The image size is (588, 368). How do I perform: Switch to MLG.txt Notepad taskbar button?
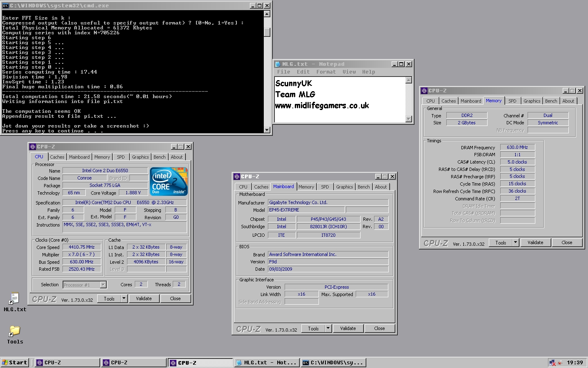[267, 363]
